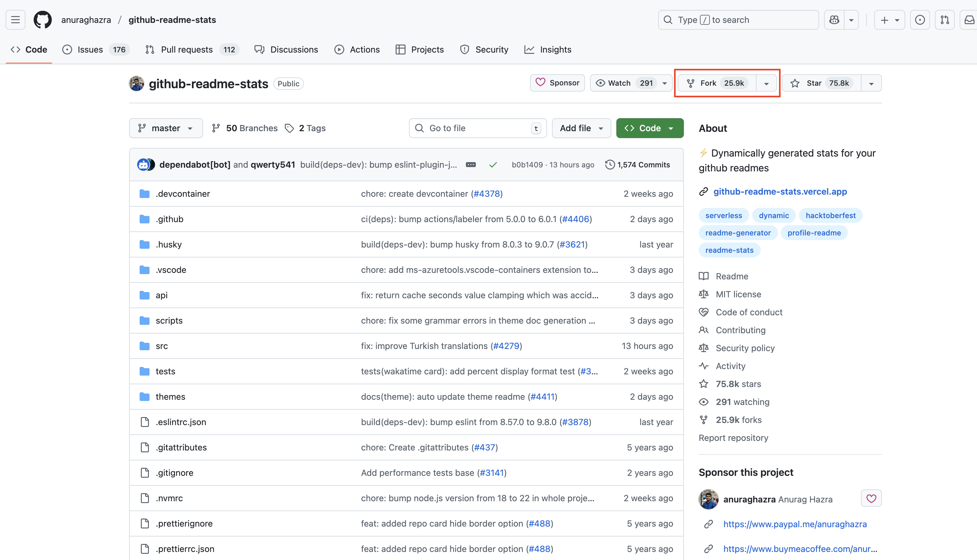Open the 1,574 Commits history
The width and height of the screenshot is (977, 560).
638,165
